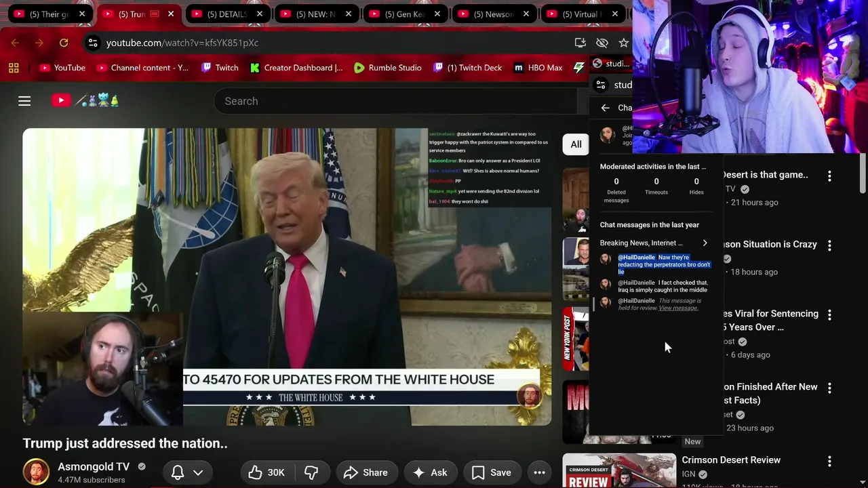Save the video to a playlist

click(x=492, y=472)
